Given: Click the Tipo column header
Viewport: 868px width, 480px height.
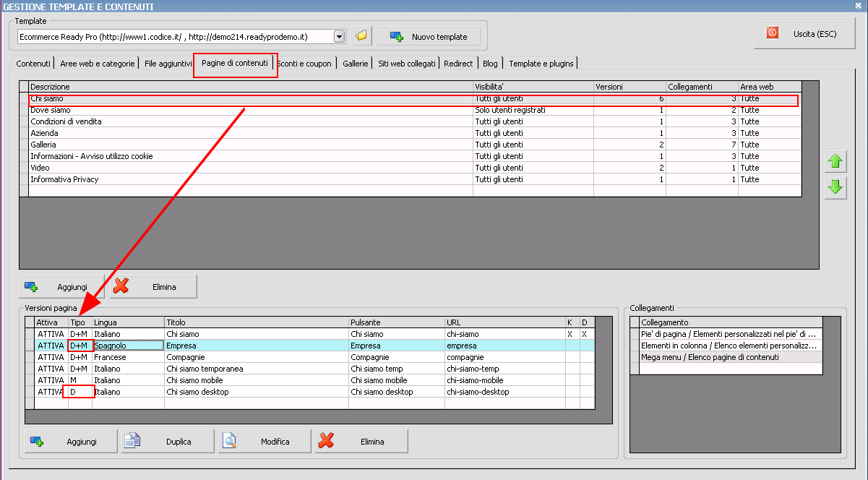Looking at the screenshot, I should coord(80,322).
